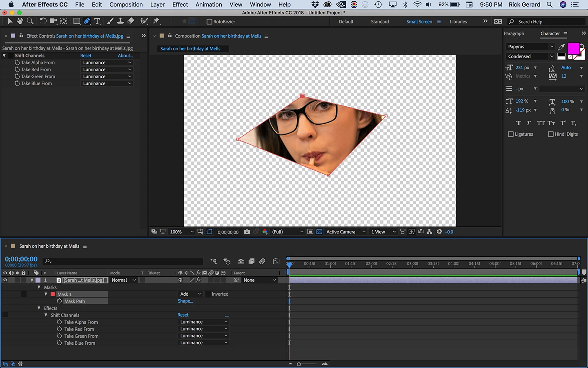This screenshot has width=588, height=368.
Task: Select the Pen tool
Action: 87,21
